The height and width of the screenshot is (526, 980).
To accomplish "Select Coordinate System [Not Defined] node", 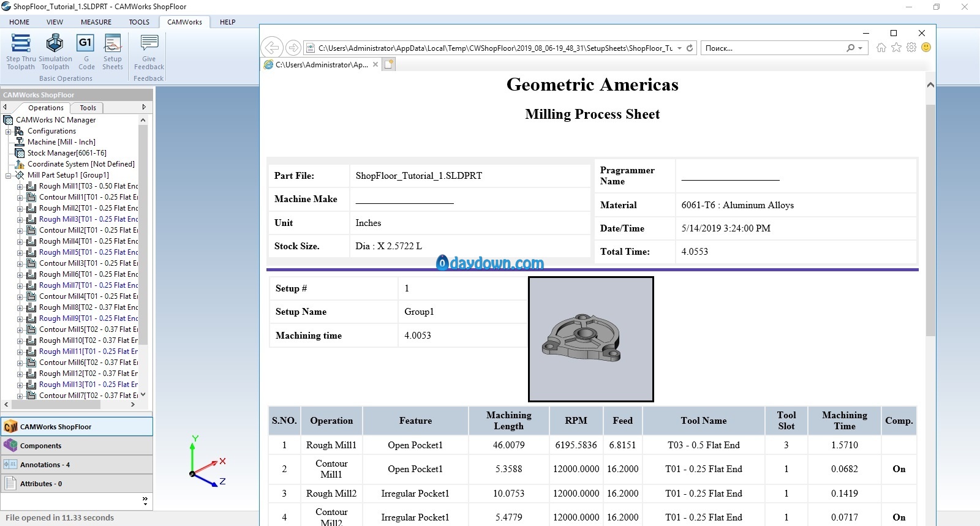I will tap(81, 164).
